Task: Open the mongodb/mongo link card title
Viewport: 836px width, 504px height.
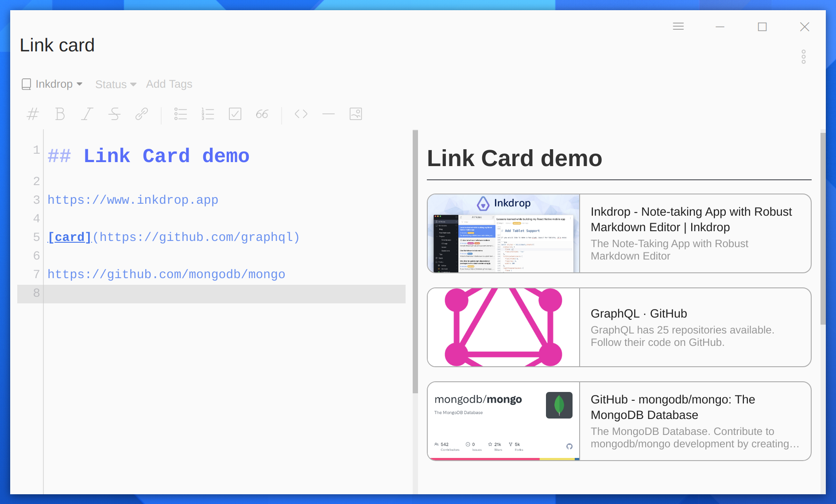Action: click(x=673, y=407)
